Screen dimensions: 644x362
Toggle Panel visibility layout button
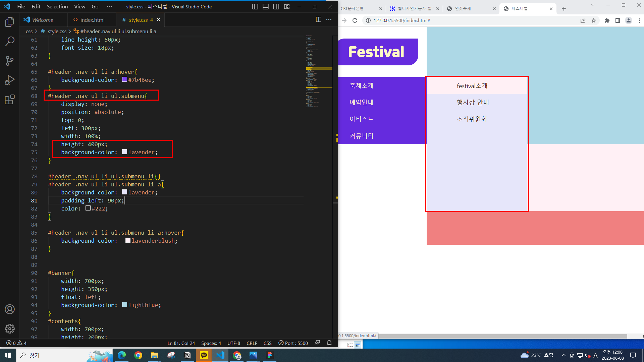pos(266,7)
